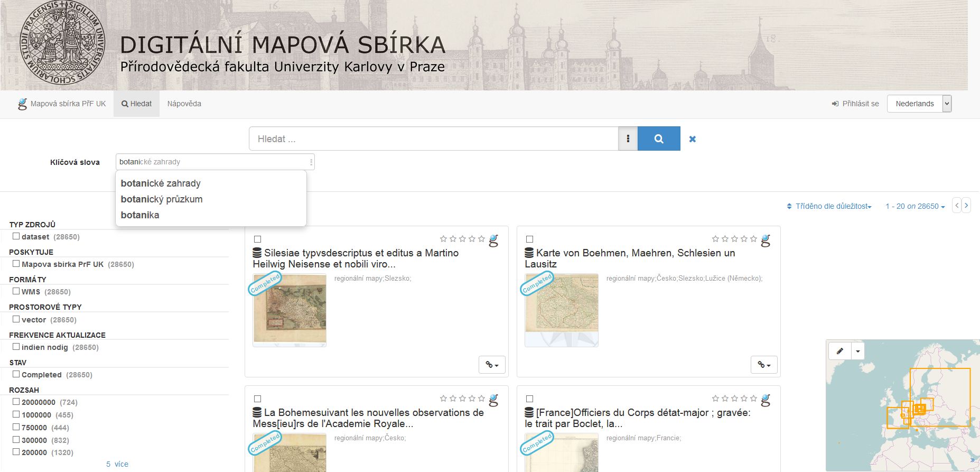The width and height of the screenshot is (980, 472).
Task: Go to previous results page arrow
Action: pos(957,205)
